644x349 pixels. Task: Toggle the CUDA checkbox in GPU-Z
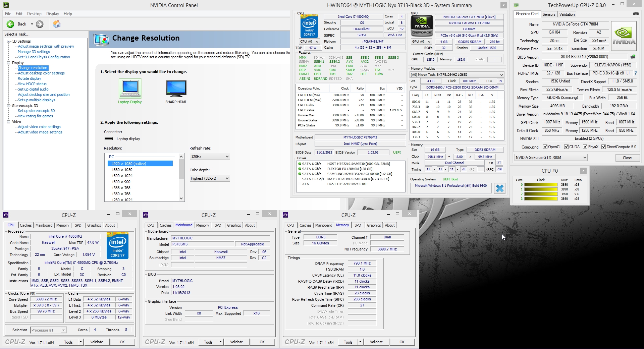point(566,147)
